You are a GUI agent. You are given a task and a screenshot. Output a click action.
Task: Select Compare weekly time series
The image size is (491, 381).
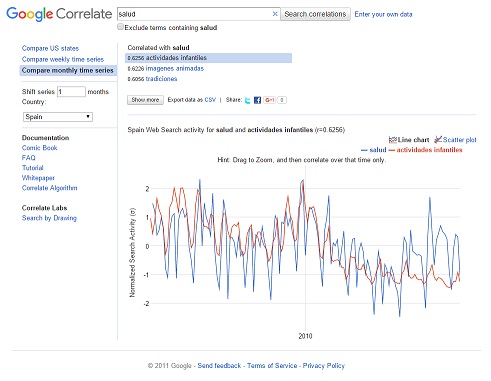click(x=63, y=59)
